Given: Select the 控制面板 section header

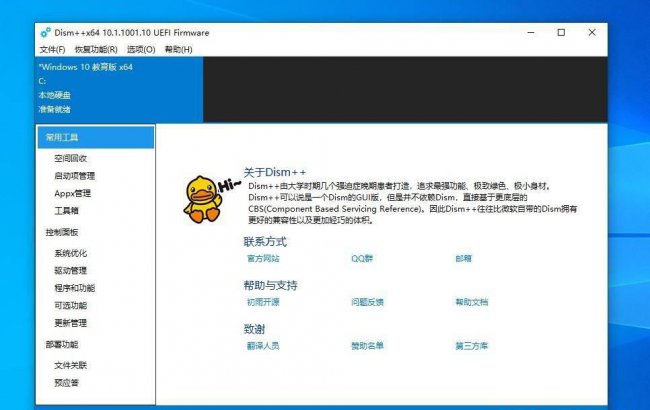Looking at the screenshot, I should click(x=62, y=232).
